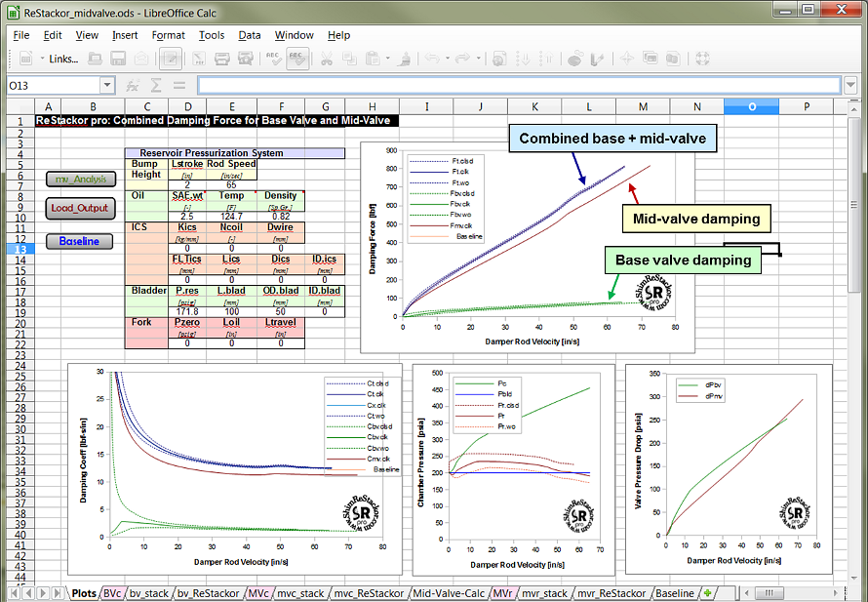This screenshot has height=602, width=868.
Task: Open the Format menu
Action: [x=169, y=35]
